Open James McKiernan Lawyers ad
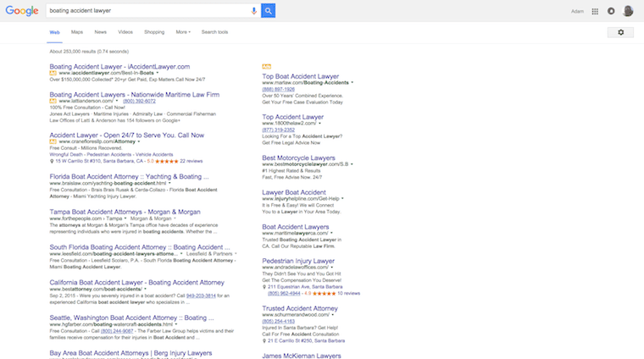 302,356
